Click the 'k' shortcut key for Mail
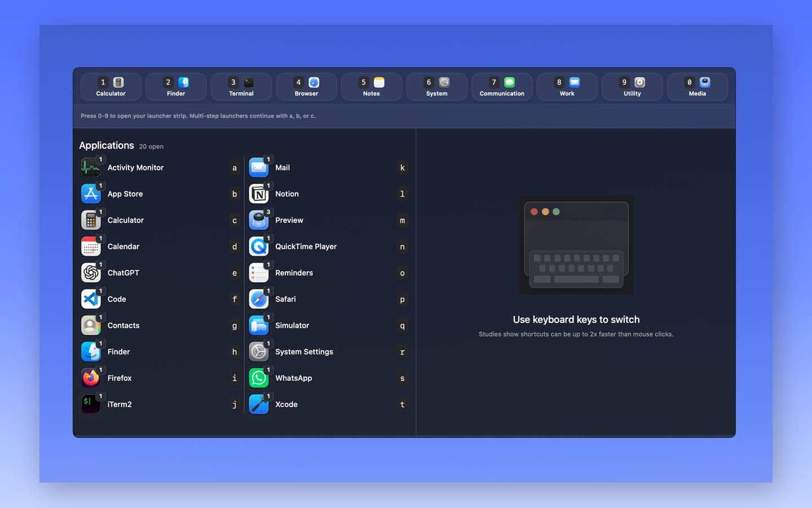Viewport: 812px width, 508px height. click(402, 168)
